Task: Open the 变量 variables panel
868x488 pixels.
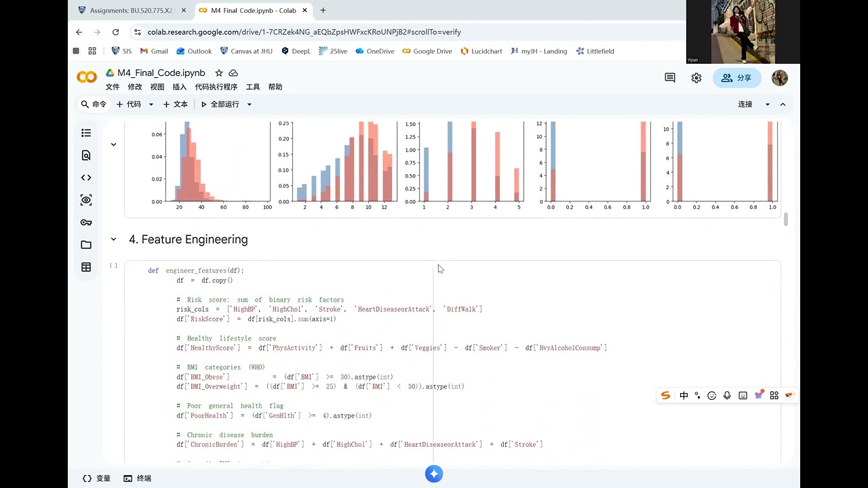Action: coord(96,479)
